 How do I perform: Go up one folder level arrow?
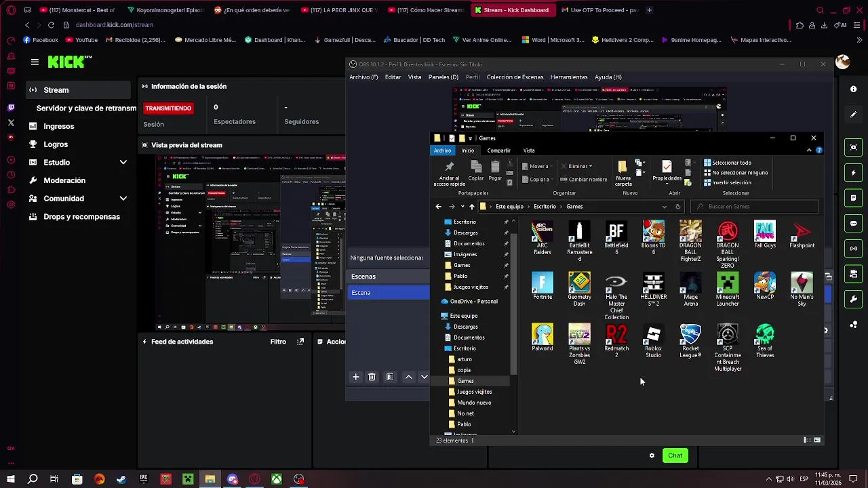[x=472, y=207]
